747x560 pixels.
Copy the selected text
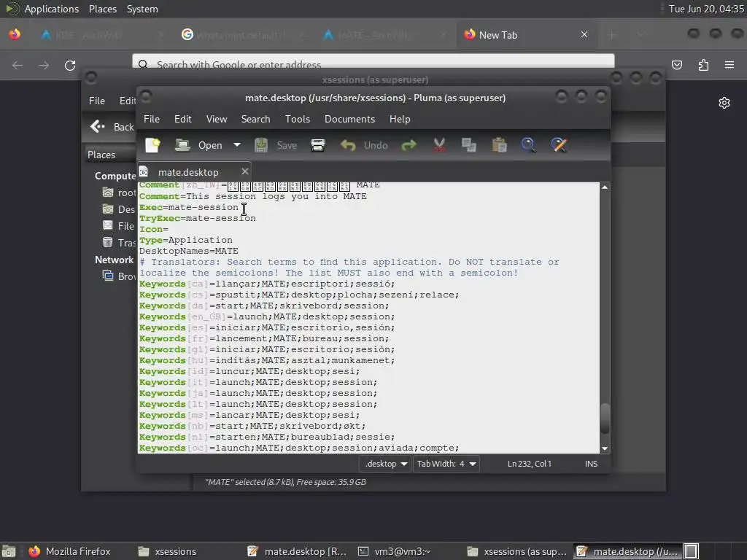point(469,145)
